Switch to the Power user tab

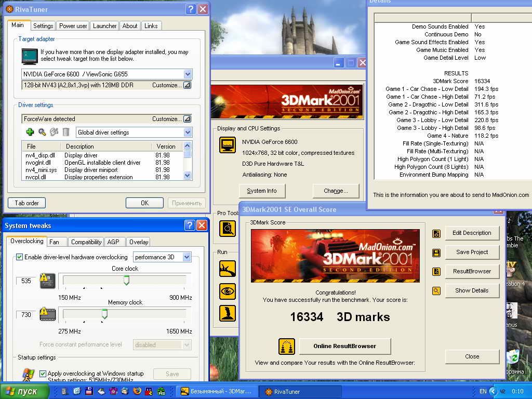pos(73,26)
